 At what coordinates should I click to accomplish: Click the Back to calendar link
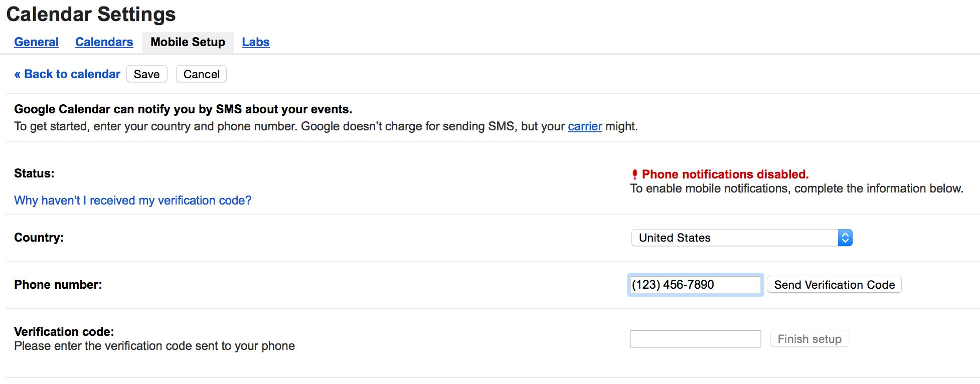coord(67,74)
